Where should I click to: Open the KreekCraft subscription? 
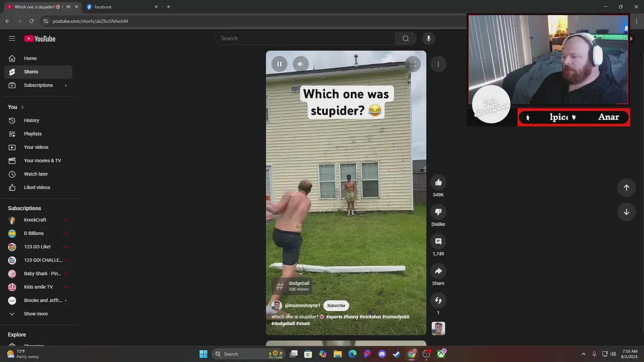[x=38, y=220]
